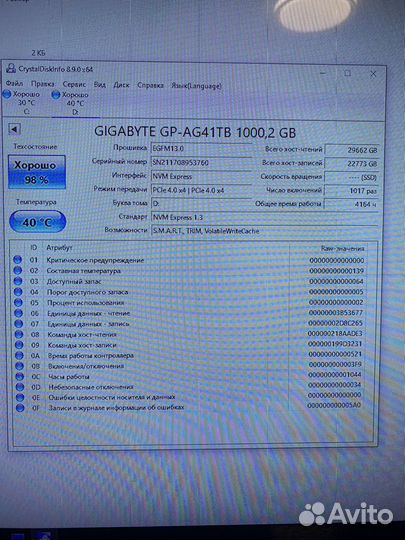Click status icon for Составная температура row
Image resolution: width=405 pixels, height=540 pixels.
(18, 271)
